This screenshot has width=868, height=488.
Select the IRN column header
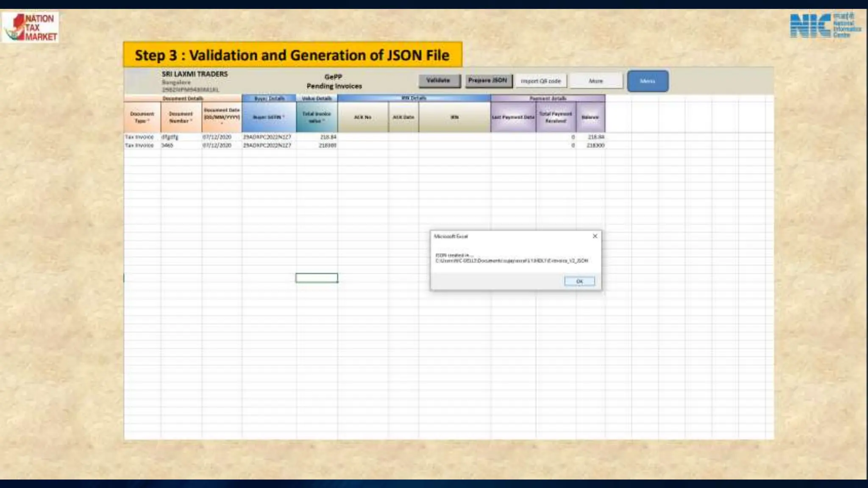(454, 117)
